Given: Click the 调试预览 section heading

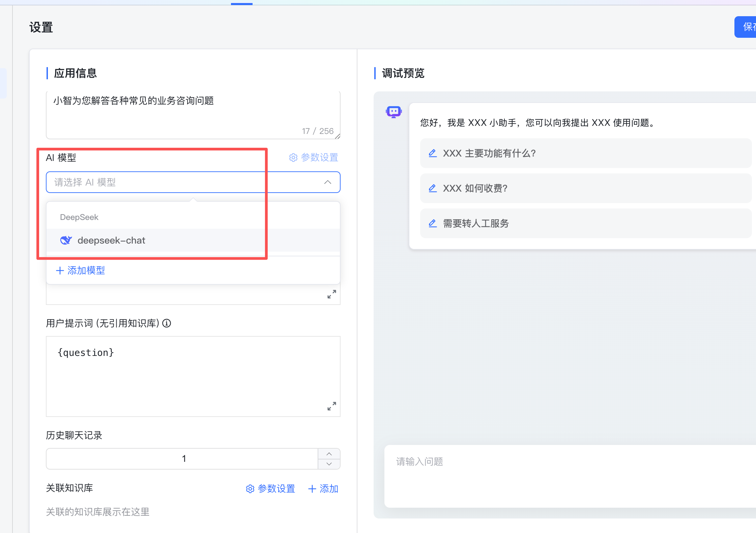Looking at the screenshot, I should point(403,73).
